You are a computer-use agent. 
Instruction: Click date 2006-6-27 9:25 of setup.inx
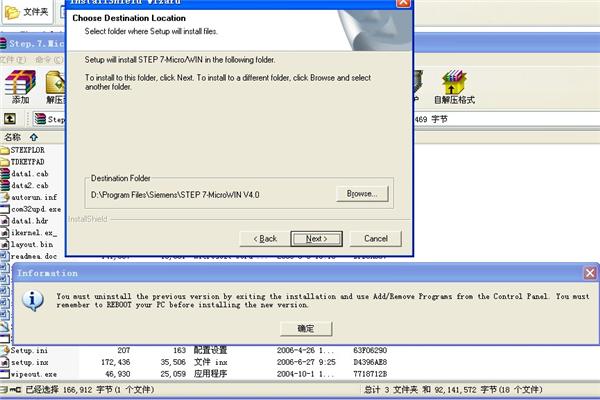(x=306, y=362)
